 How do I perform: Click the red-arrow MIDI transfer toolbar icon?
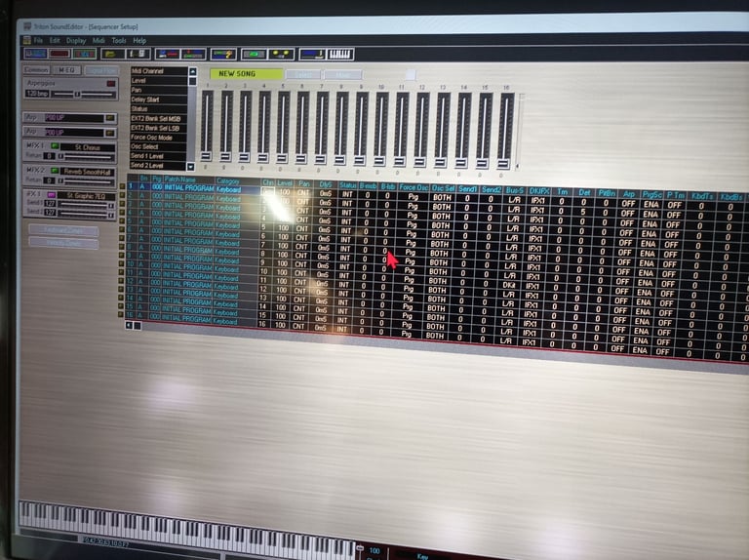tap(167, 54)
